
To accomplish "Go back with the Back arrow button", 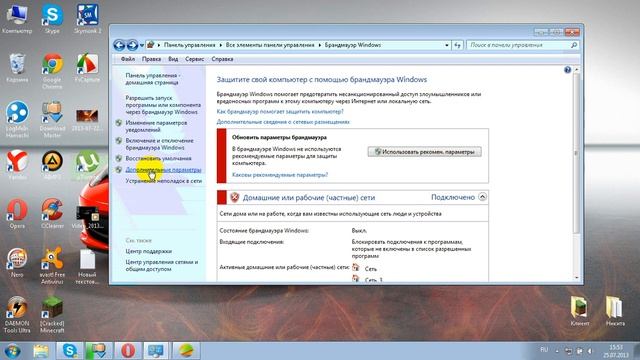I will (x=119, y=45).
